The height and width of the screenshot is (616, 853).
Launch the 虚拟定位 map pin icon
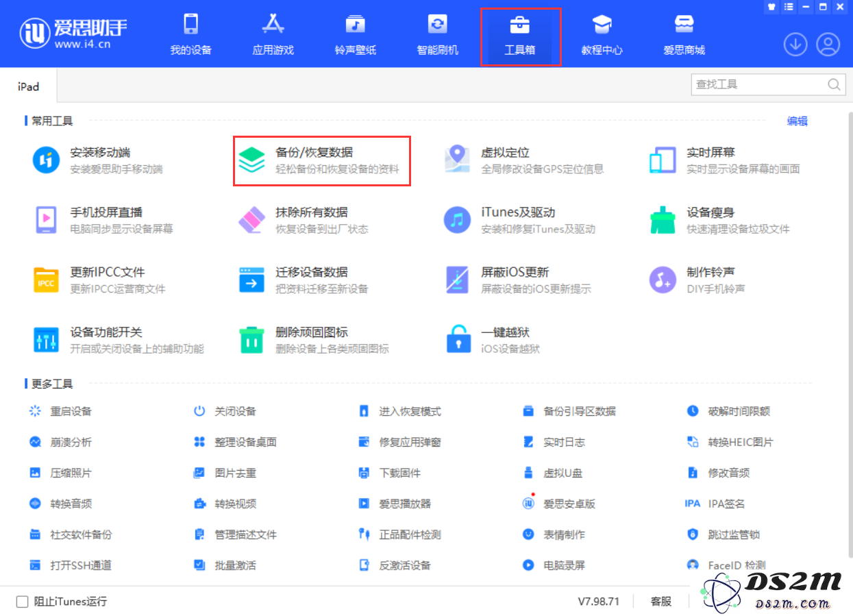457,160
